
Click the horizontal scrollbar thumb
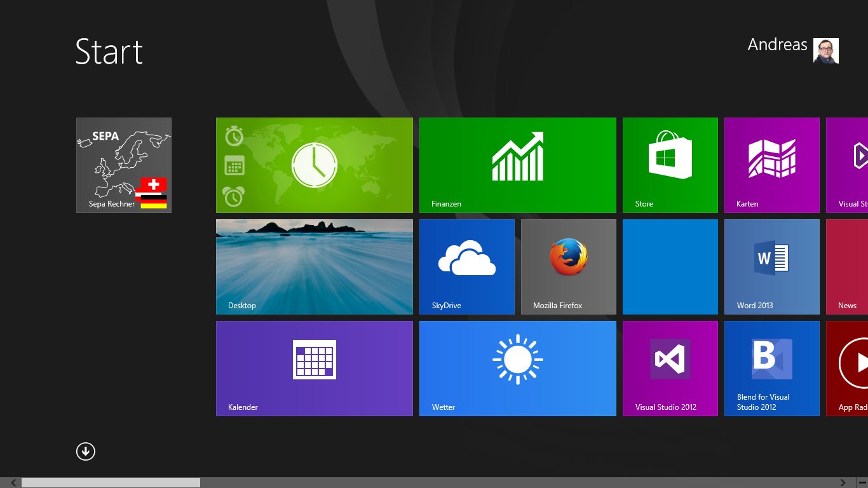[111, 483]
